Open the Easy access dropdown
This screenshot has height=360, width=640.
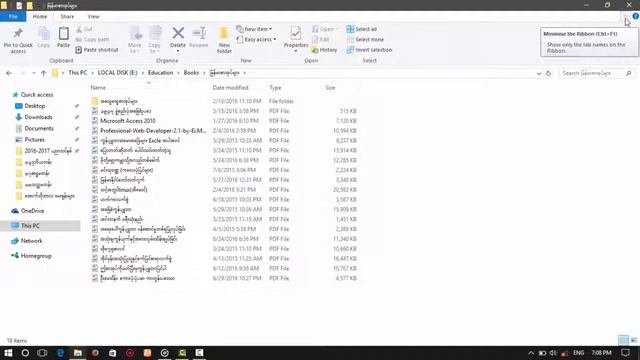point(256,40)
